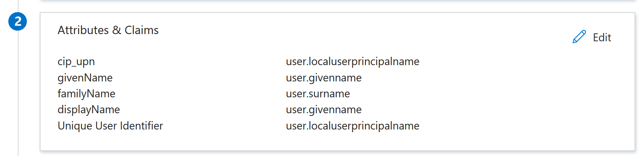Click the vertical step line below badge 2
The width and height of the screenshot is (644, 156).
coord(18,95)
